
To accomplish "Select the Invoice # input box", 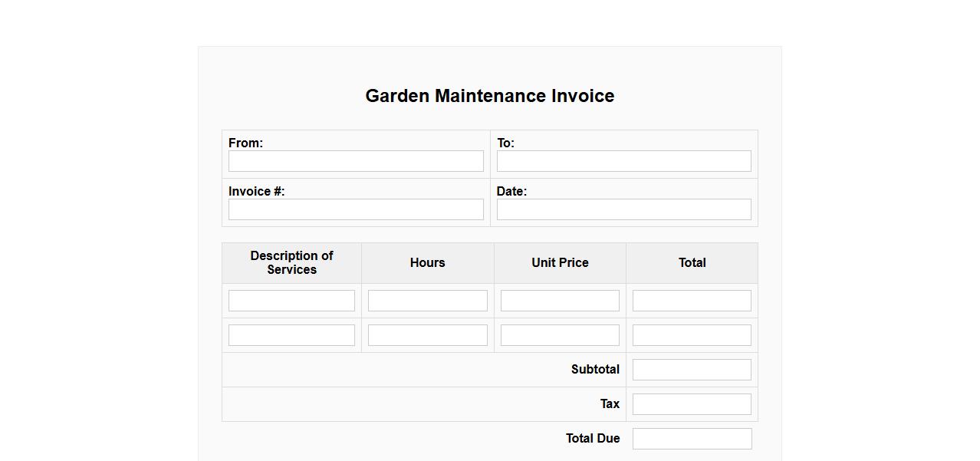I will tap(356, 209).
